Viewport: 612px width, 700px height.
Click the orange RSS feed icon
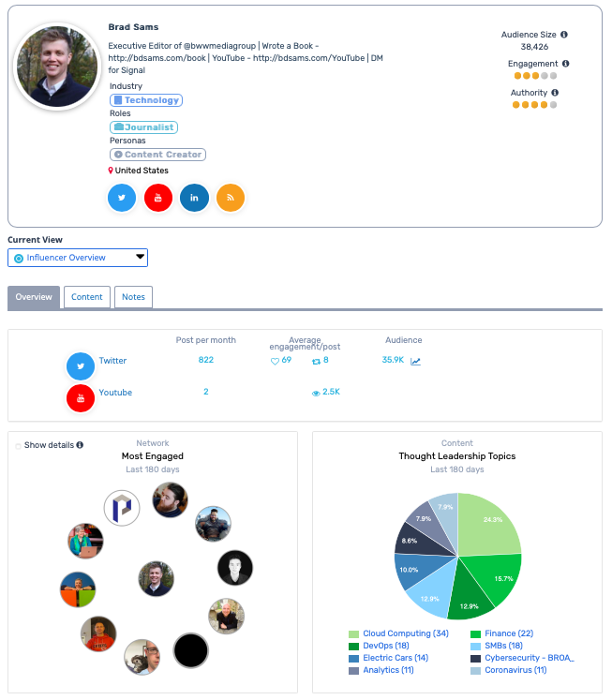click(x=231, y=198)
